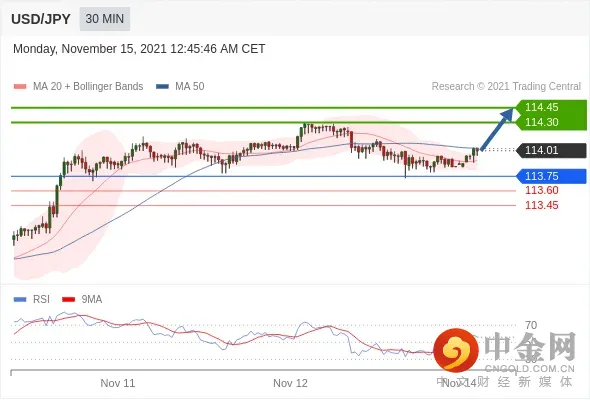Click the Nov 12 date axis label
590x400 pixels.
[290, 383]
